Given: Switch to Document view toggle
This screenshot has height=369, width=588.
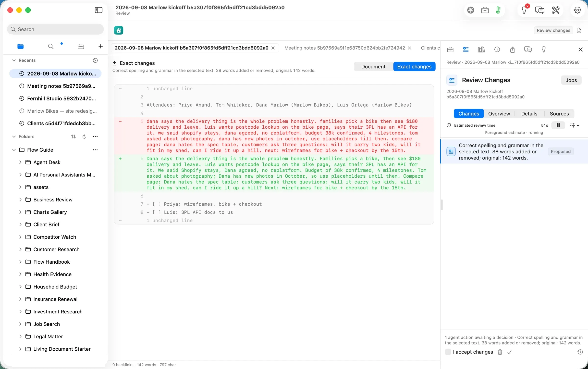Looking at the screenshot, I should [373, 67].
